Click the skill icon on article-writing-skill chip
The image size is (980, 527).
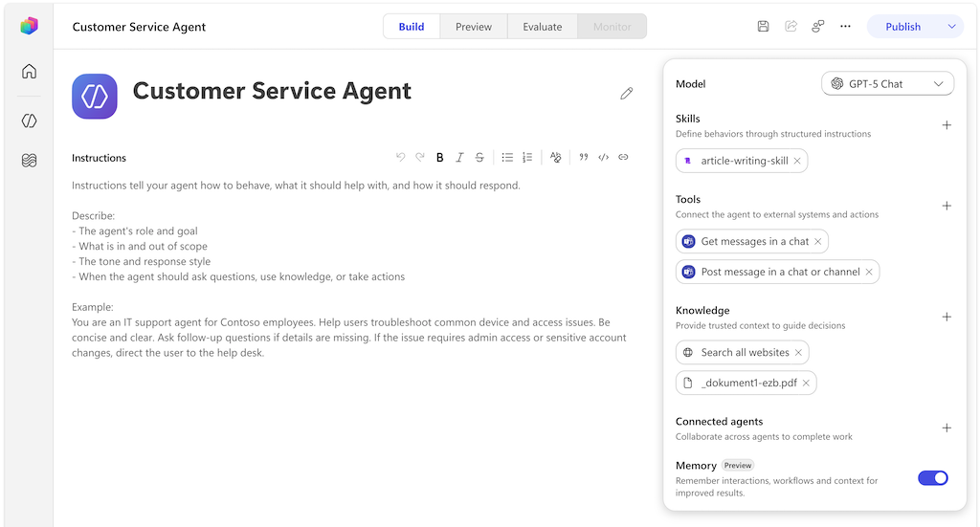coord(688,161)
